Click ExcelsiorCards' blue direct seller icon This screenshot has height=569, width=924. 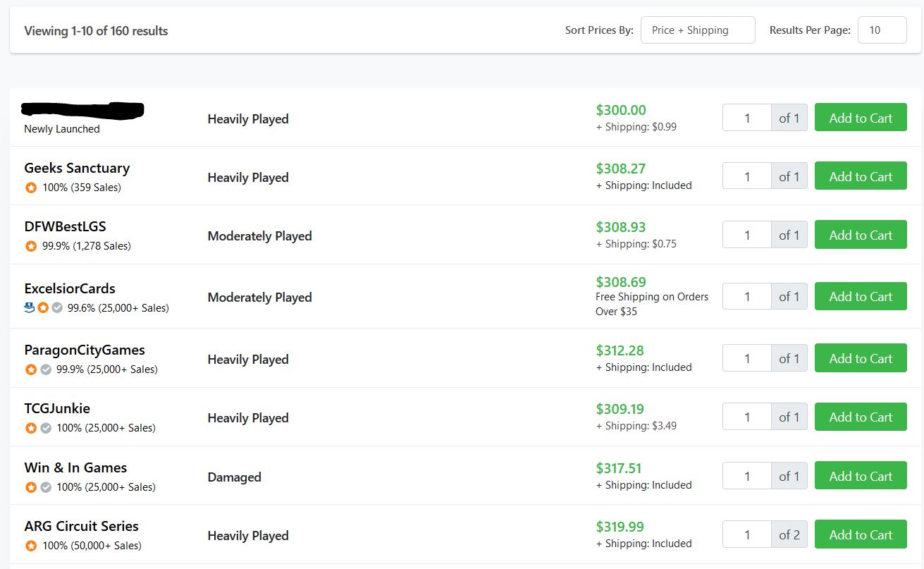pos(29,307)
